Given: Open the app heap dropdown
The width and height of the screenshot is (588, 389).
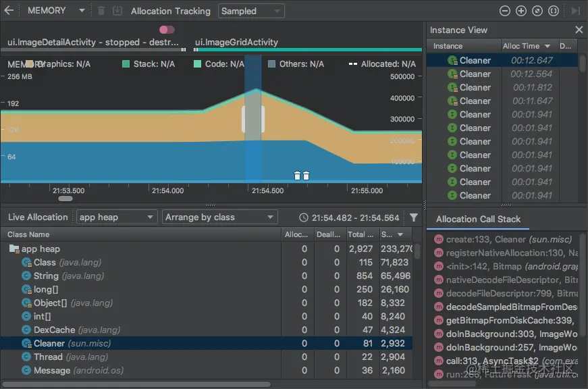Looking at the screenshot, I should (116, 217).
